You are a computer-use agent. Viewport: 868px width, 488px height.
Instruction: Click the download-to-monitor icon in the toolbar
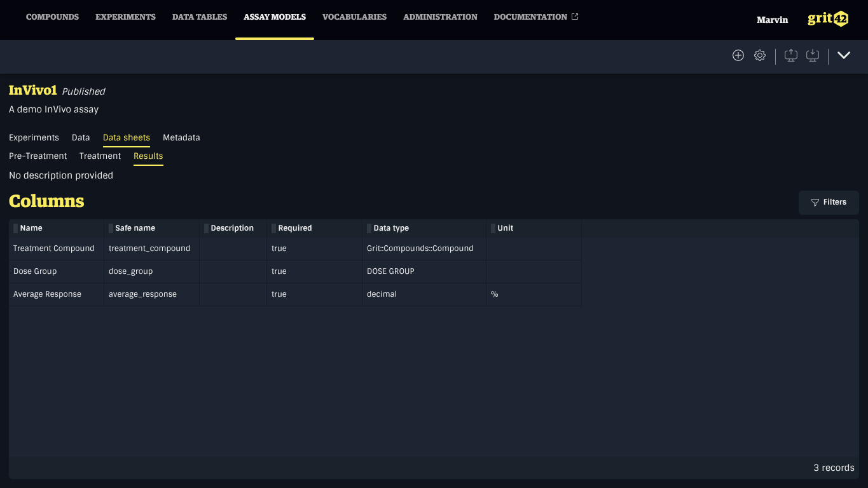(x=813, y=55)
